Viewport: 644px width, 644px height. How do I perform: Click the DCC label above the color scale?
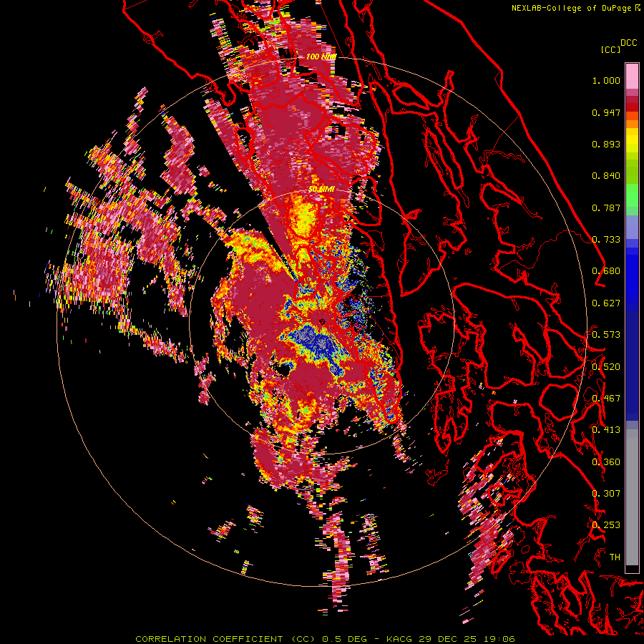(628, 43)
